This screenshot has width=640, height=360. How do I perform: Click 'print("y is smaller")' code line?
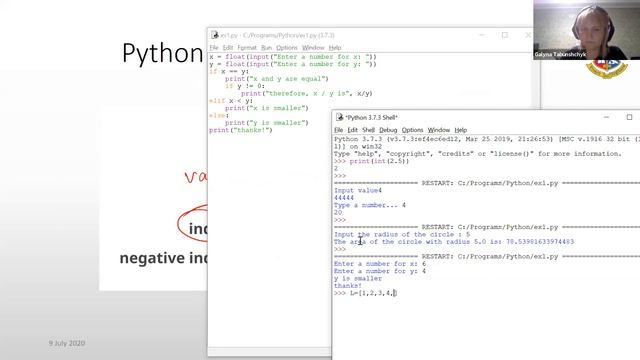point(267,123)
